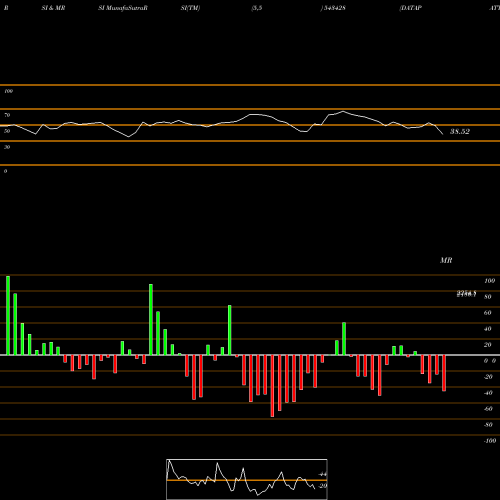Open the mini overview chart thumbnail
Screen dimensions: 500x500
click(247, 479)
